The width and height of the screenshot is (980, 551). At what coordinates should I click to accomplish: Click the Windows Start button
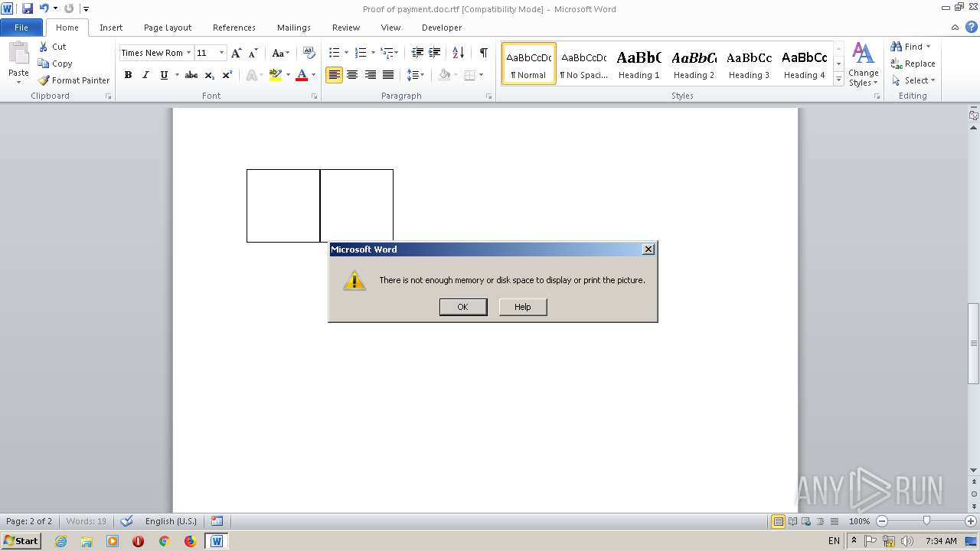click(21, 540)
